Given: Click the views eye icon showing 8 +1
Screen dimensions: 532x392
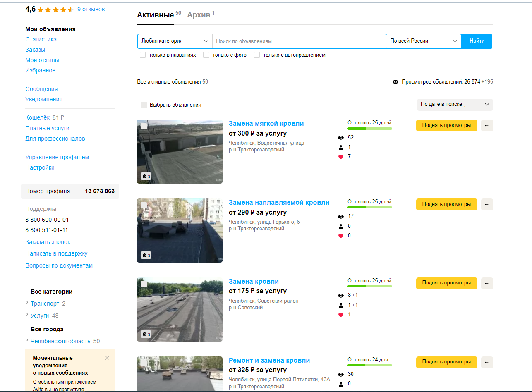Looking at the screenshot, I should coord(341,296).
